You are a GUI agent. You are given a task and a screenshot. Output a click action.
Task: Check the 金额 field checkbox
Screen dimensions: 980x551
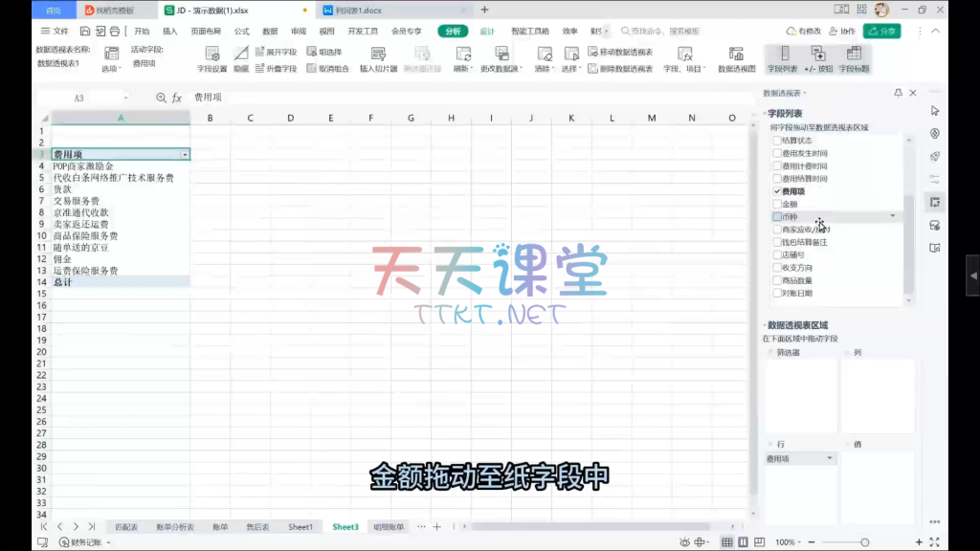click(778, 204)
